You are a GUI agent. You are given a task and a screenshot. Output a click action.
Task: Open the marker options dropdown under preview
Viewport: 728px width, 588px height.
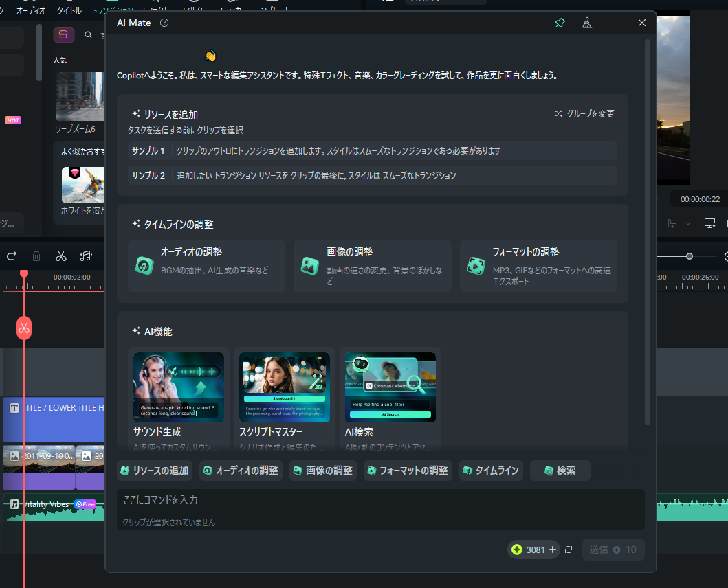pos(687,224)
